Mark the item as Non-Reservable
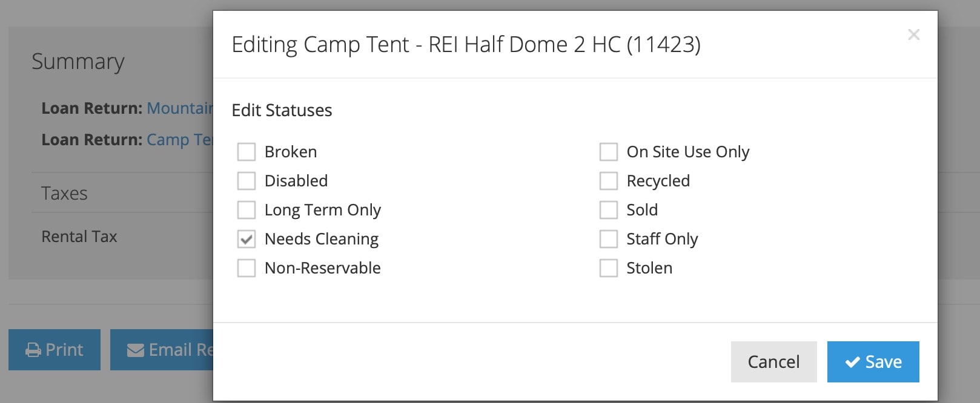This screenshot has height=403, width=980. click(247, 268)
